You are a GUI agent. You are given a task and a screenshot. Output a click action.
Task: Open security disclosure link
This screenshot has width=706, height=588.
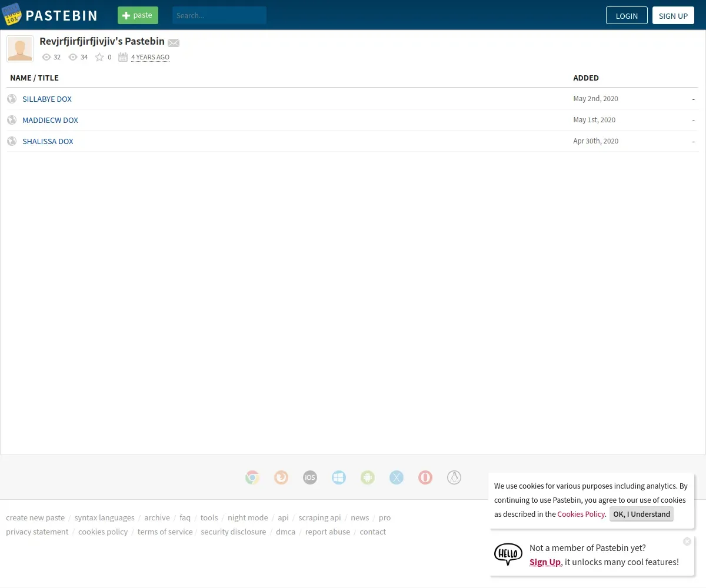coord(233,532)
